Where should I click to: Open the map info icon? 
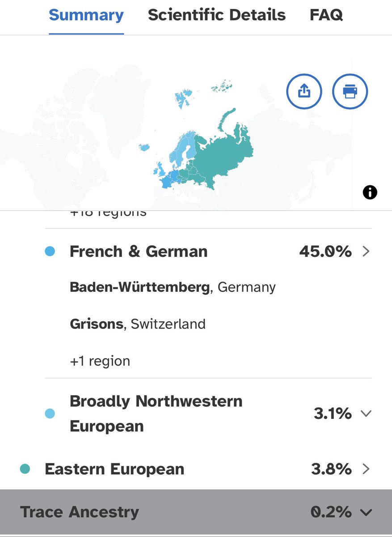coord(370,192)
